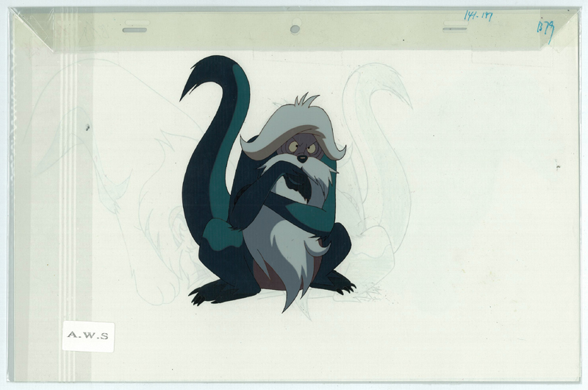Viewport: 588px width, 390px height.
Task: Click the left rectangular peg slot
Action: pos(134,30)
